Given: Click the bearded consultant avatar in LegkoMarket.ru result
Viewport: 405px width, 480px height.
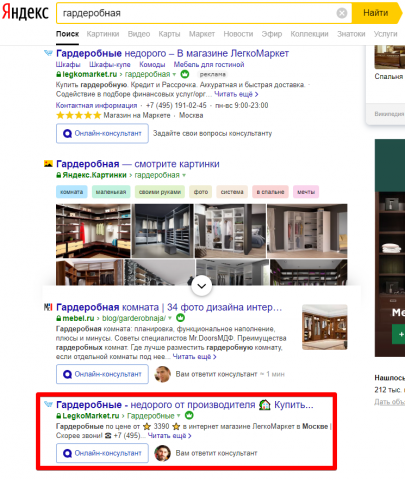Looking at the screenshot, I should [x=163, y=453].
